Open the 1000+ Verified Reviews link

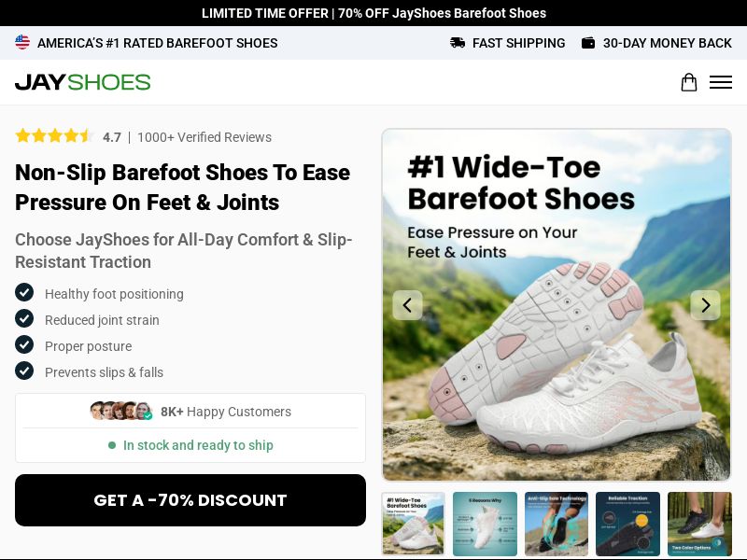click(x=204, y=137)
